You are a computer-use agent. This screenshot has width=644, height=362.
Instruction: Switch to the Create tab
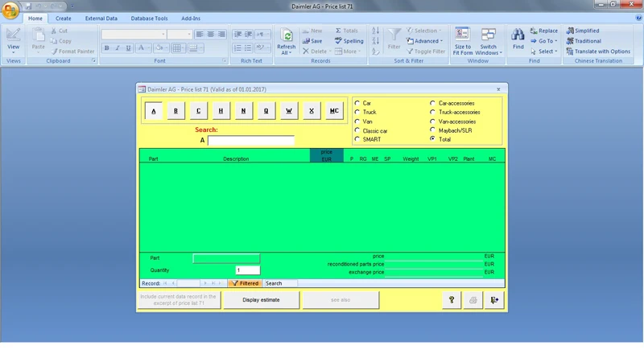[x=64, y=19]
